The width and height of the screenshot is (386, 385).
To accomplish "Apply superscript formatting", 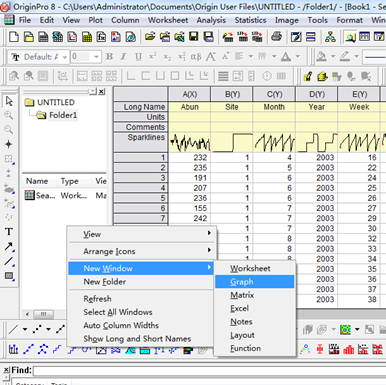I will [152, 57].
